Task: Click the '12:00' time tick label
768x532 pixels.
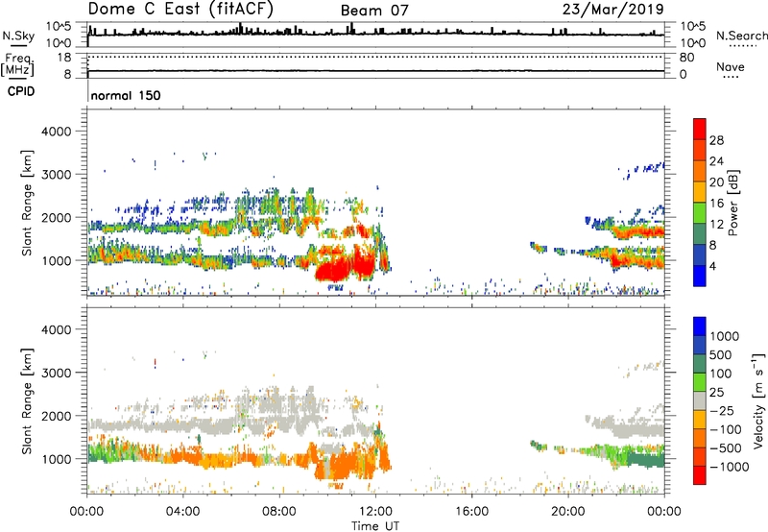Action: (375, 512)
